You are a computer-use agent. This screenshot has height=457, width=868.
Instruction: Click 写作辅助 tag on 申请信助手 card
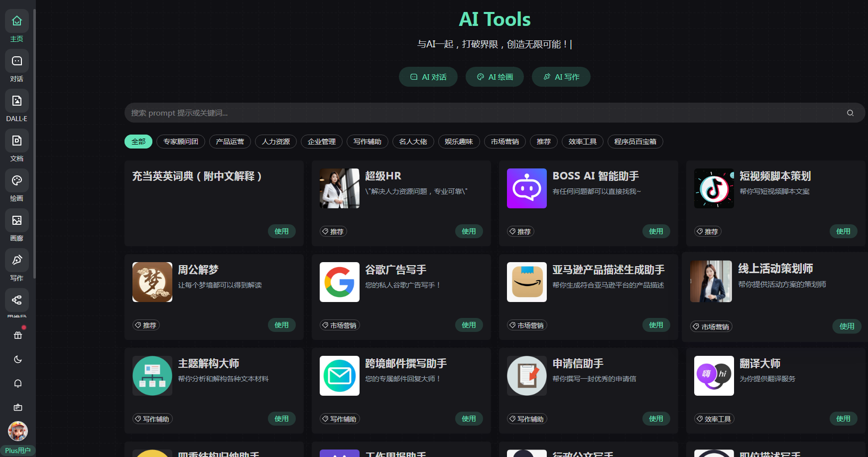[527, 419]
